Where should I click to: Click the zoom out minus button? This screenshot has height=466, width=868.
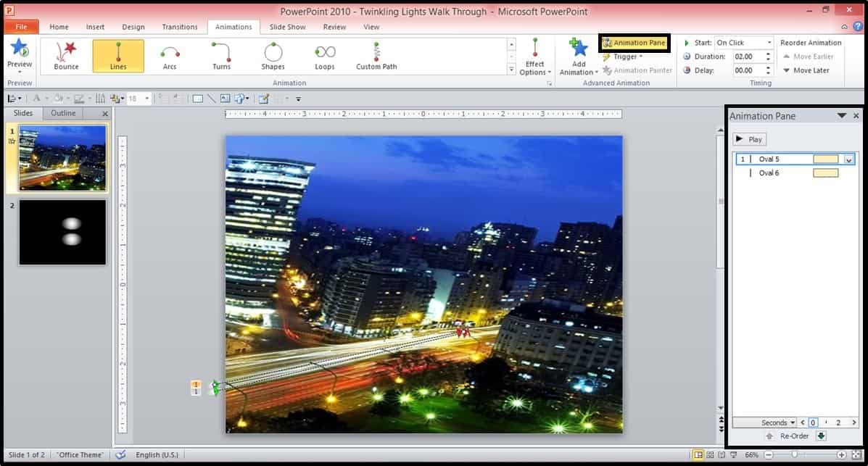point(769,455)
